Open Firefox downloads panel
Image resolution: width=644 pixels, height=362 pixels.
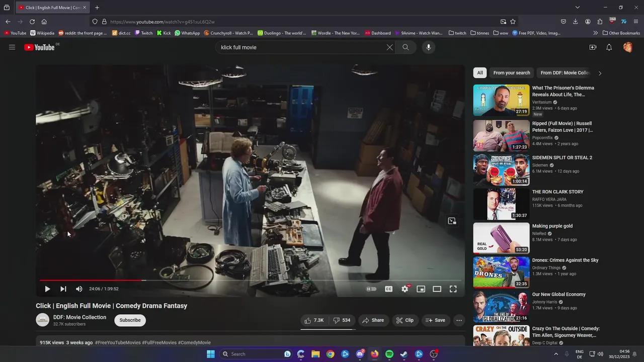click(x=576, y=22)
